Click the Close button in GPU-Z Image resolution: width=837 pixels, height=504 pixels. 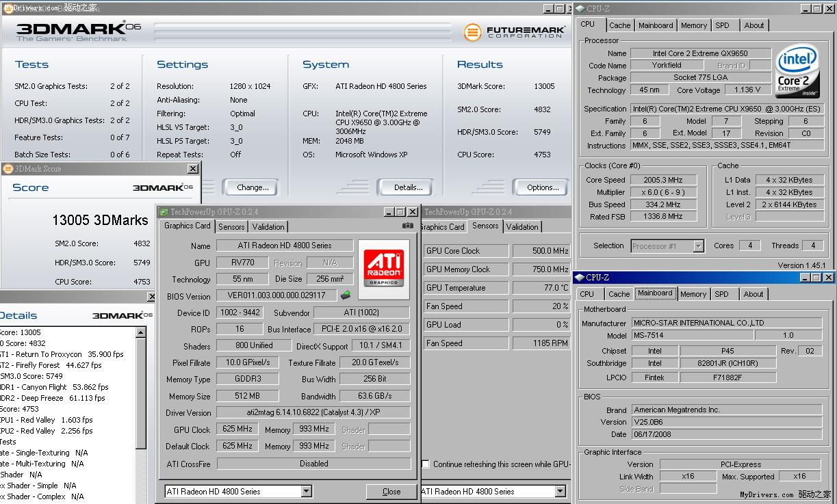(x=391, y=491)
